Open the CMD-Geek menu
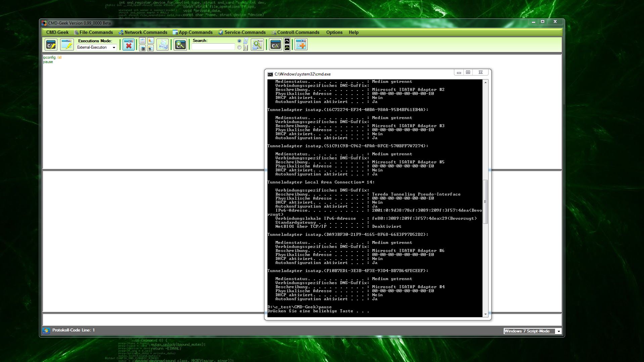Viewport: 644px width, 362px height. coord(57,33)
